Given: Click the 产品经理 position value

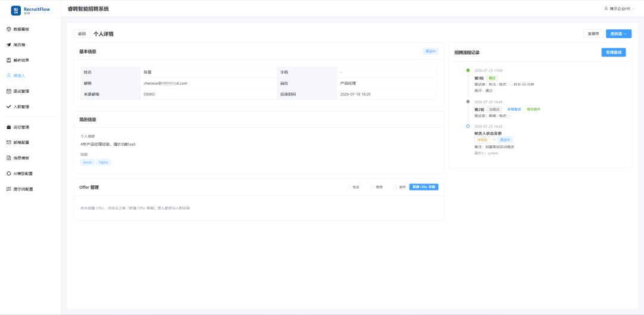Looking at the screenshot, I should [348, 83].
